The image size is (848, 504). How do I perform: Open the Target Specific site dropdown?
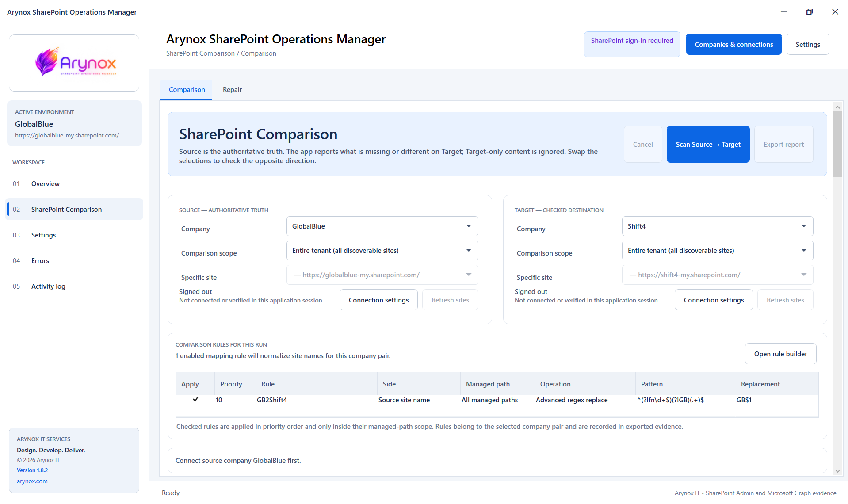pyautogui.click(x=717, y=275)
